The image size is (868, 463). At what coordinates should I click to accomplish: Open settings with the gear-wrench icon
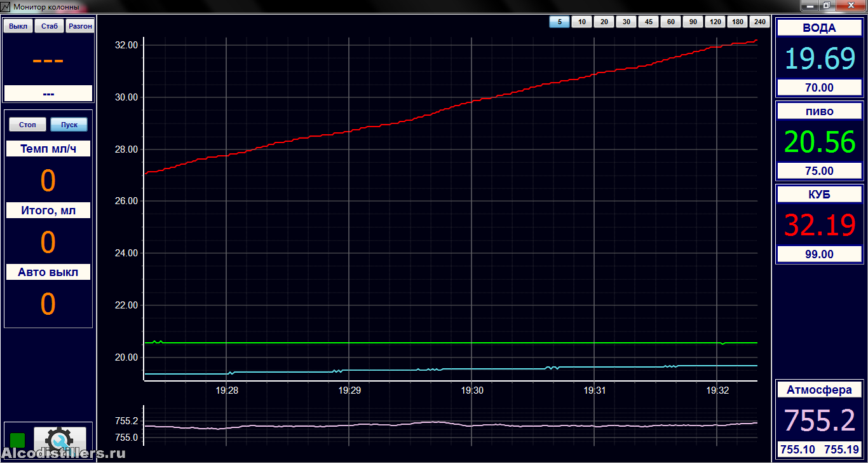(60, 439)
